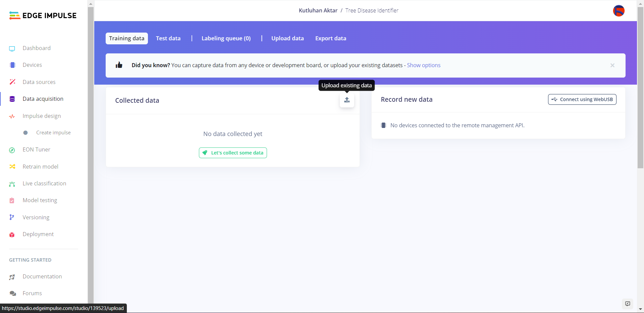This screenshot has height=313, width=644.
Task: Click the sidebar vertical scrollbar
Action: pos(91,154)
